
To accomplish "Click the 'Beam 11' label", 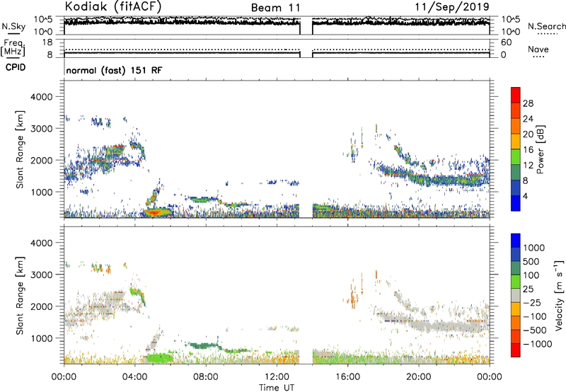I will [x=275, y=8].
